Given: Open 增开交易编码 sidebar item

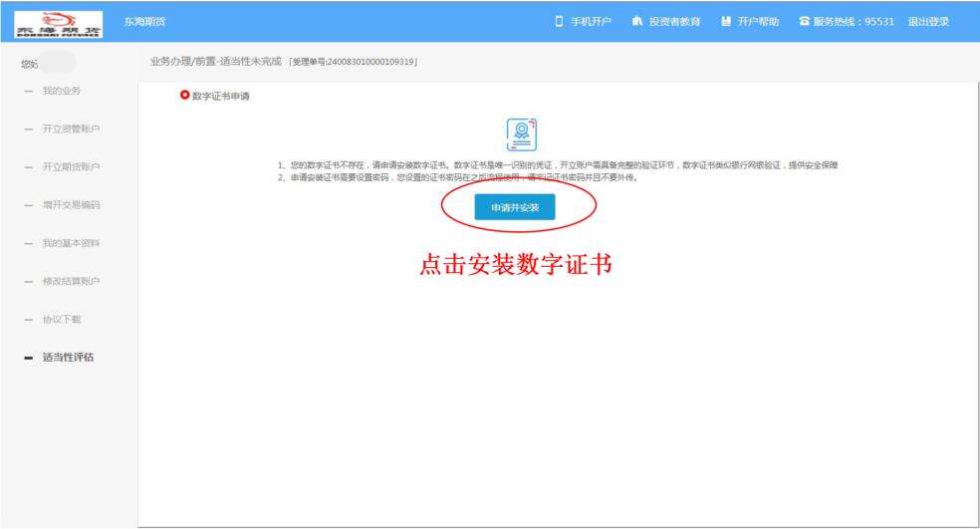Looking at the screenshot, I should coord(71,205).
